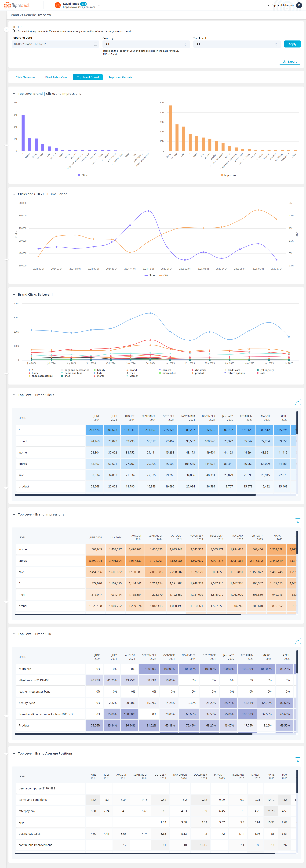Switch to the Click Overview tab

(x=26, y=77)
